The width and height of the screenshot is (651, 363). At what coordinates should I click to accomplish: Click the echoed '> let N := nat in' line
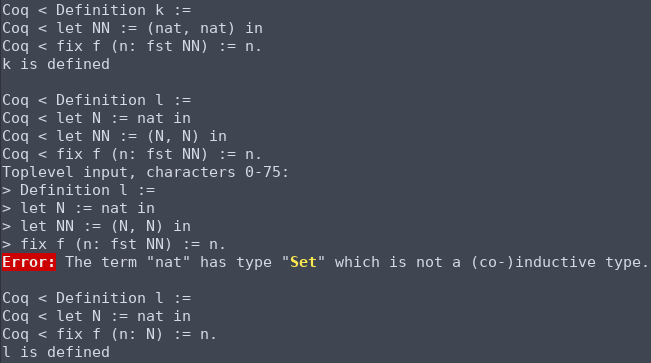(78, 208)
